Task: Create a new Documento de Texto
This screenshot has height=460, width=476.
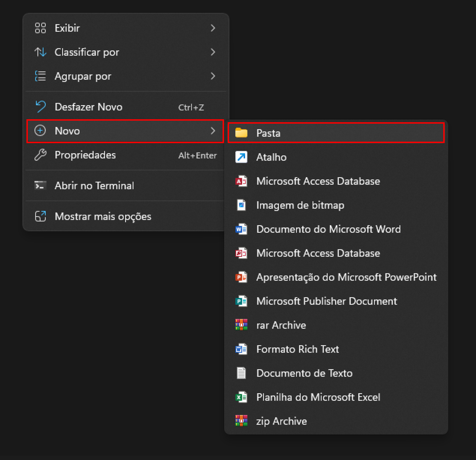Action: tap(336, 373)
